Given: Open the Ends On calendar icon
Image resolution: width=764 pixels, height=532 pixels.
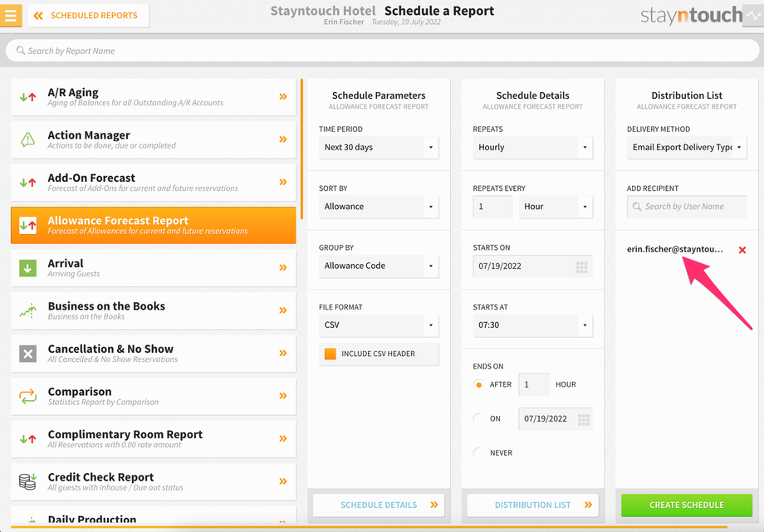Looking at the screenshot, I should pyautogui.click(x=584, y=419).
